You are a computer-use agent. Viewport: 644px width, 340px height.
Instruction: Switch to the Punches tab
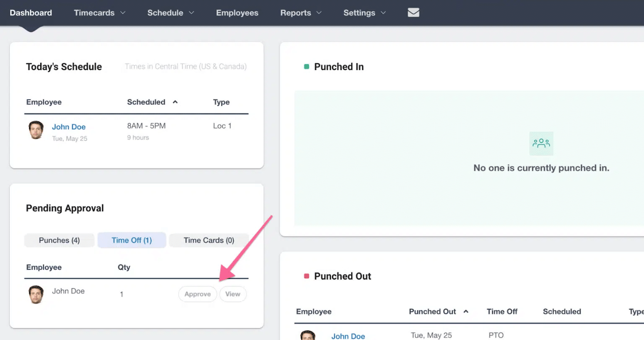pyautogui.click(x=59, y=240)
